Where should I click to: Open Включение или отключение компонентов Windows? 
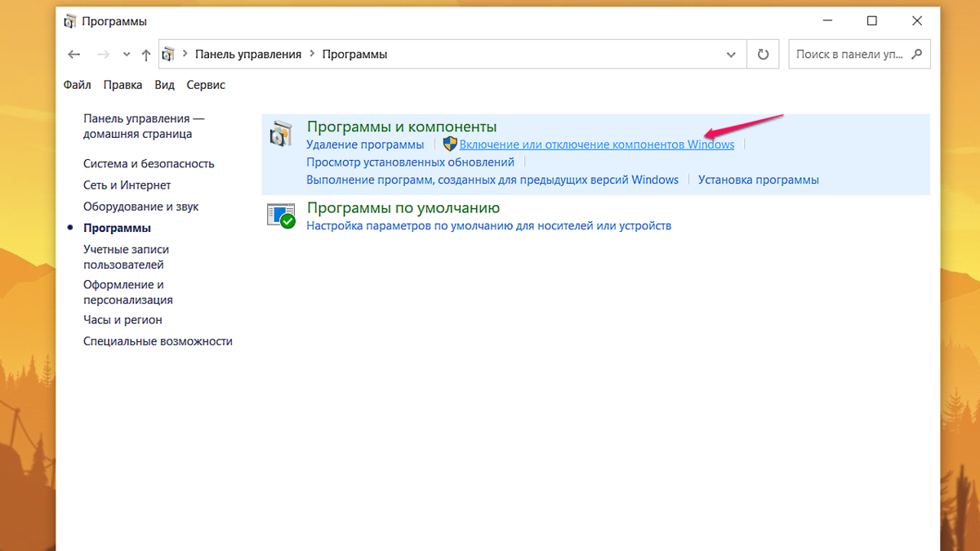[x=596, y=144]
